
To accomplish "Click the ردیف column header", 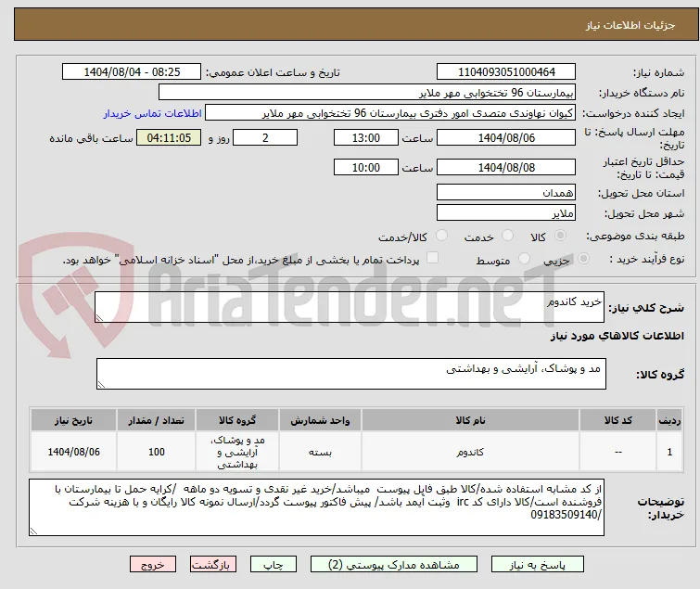I will point(669,420).
